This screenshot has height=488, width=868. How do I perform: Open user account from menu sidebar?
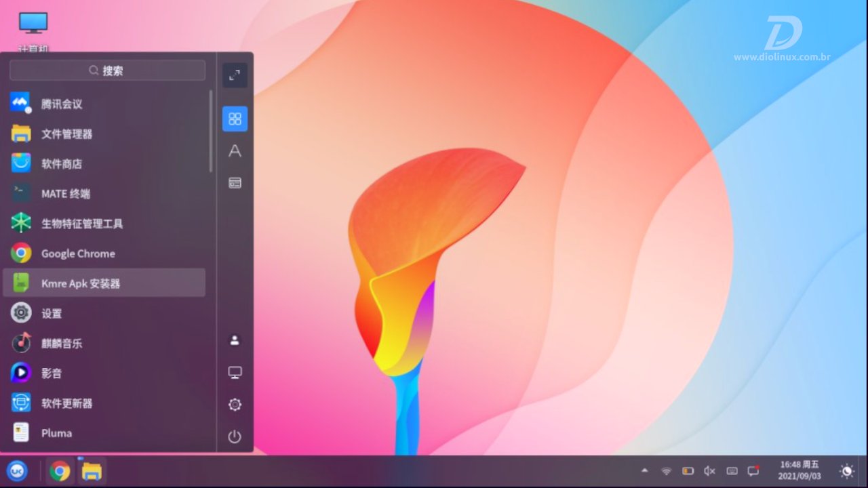235,340
